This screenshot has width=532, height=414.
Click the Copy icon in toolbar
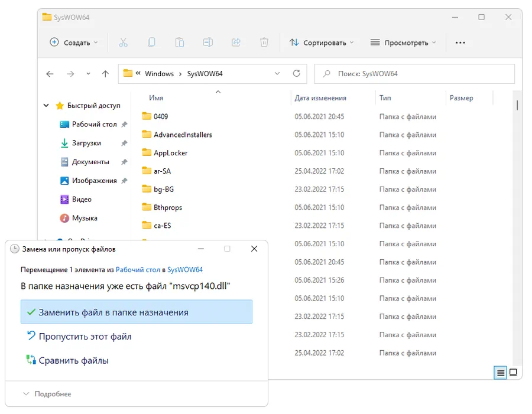click(x=151, y=43)
